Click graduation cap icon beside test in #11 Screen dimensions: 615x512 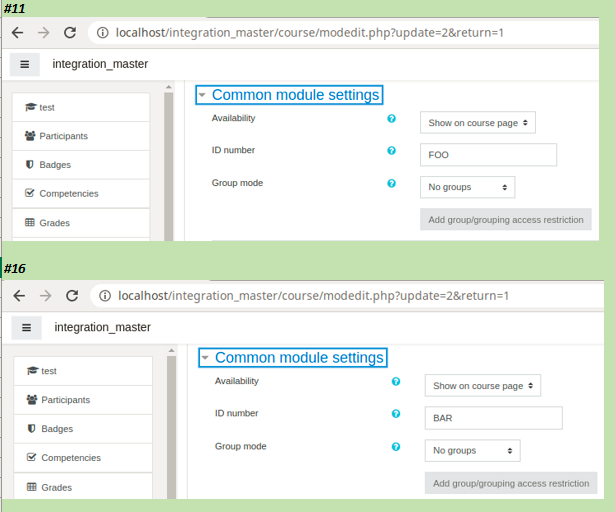tap(31, 107)
